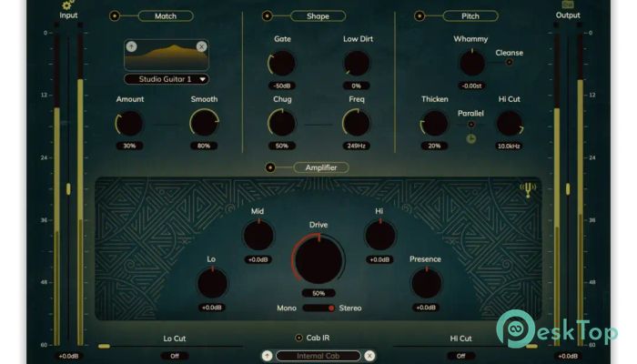637x364 pixels.
Task: Click the Gate value field showing -50dB
Action: click(282, 86)
